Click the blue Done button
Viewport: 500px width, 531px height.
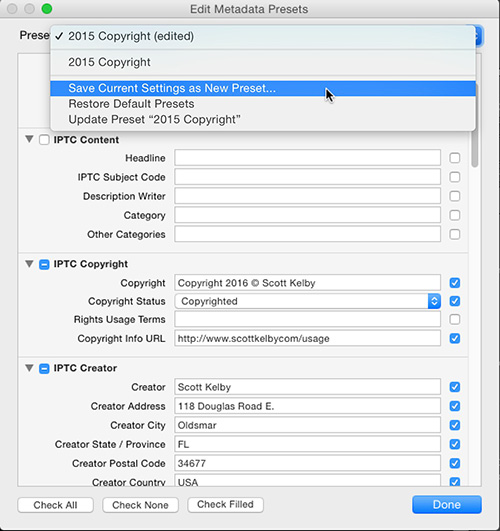447,505
